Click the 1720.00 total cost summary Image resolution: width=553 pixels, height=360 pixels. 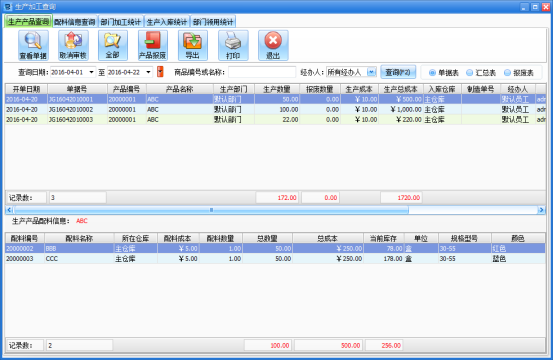point(401,198)
